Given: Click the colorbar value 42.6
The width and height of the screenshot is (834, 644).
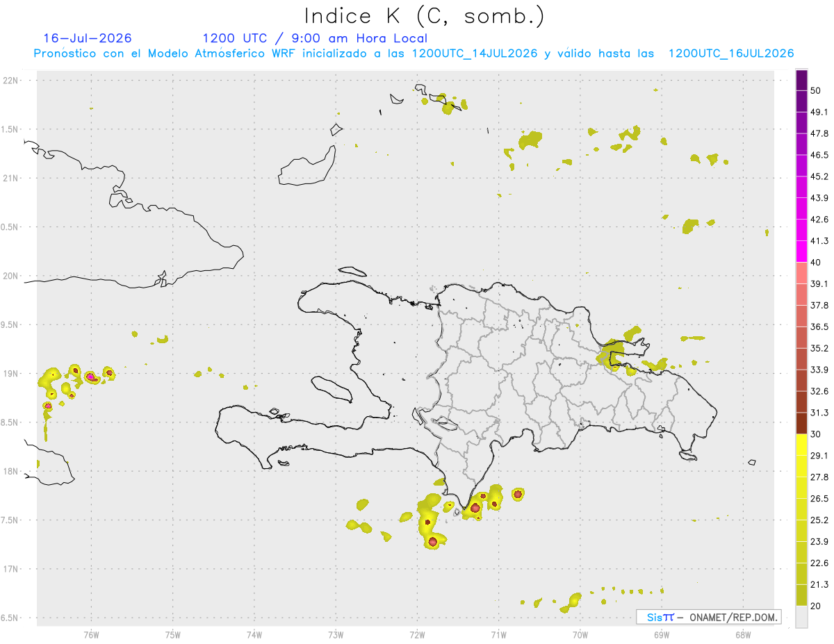Looking at the screenshot, I should [x=819, y=220].
